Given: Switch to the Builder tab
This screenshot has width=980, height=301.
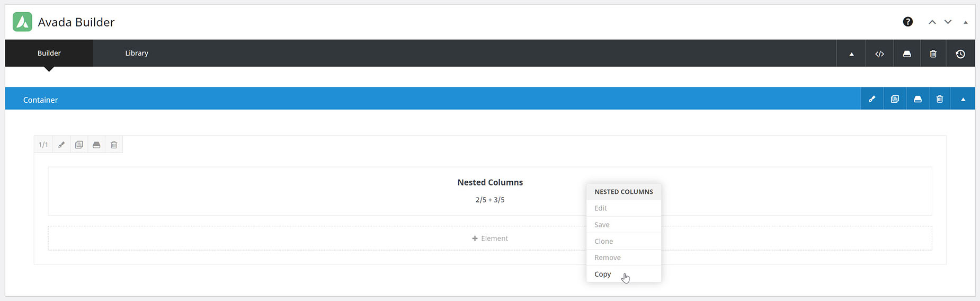Looking at the screenshot, I should 49,53.
